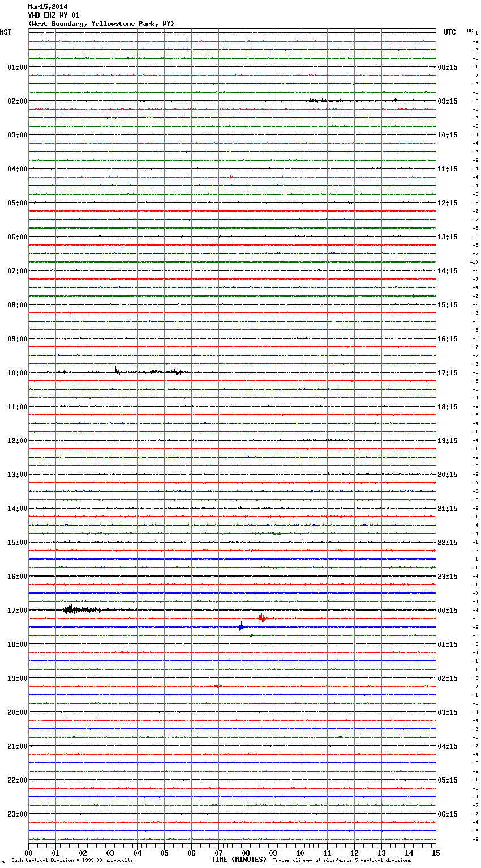Select the 10:00 MST time label
Image resolution: width=481 pixels, height=868 pixels.
pyautogui.click(x=18, y=373)
